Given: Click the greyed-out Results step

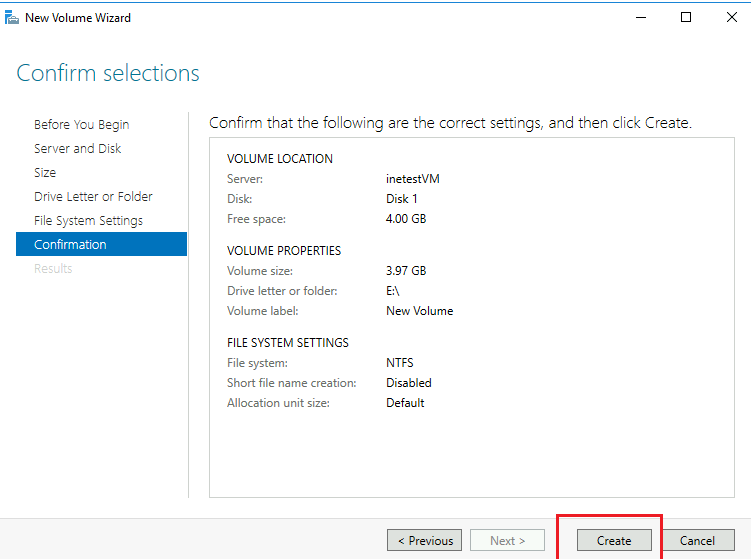Looking at the screenshot, I should point(53,269).
